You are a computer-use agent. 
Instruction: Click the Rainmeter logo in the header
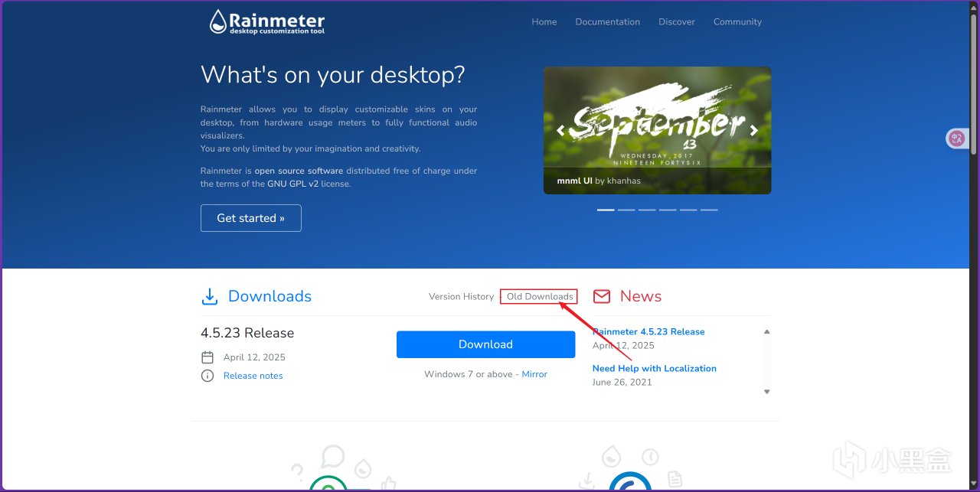tap(266, 21)
